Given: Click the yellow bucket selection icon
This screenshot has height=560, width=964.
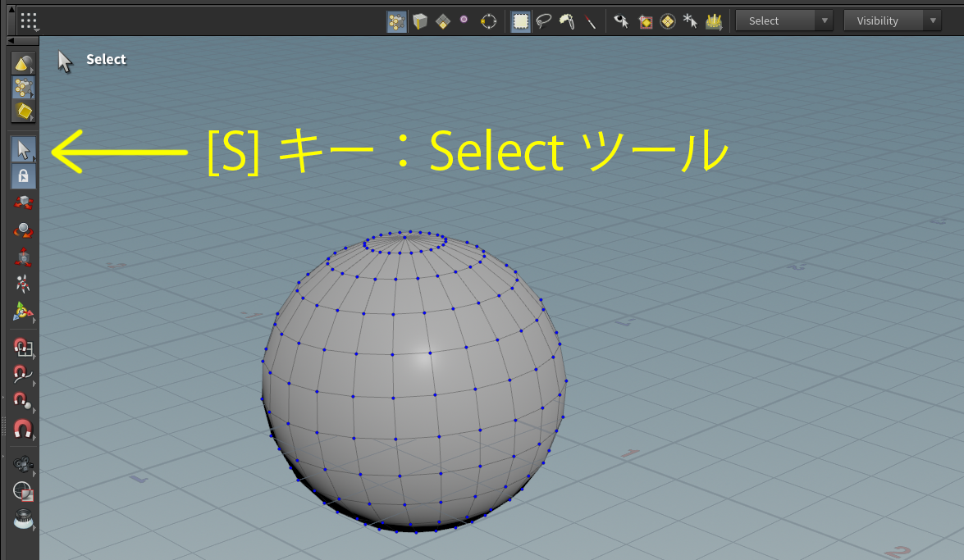Looking at the screenshot, I should [x=714, y=22].
